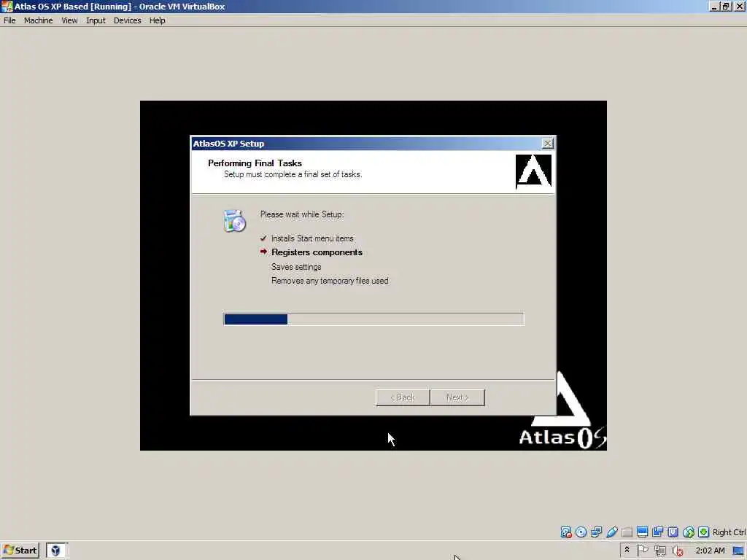This screenshot has height=560, width=747.
Task: Open the Help menu
Action: (x=158, y=20)
